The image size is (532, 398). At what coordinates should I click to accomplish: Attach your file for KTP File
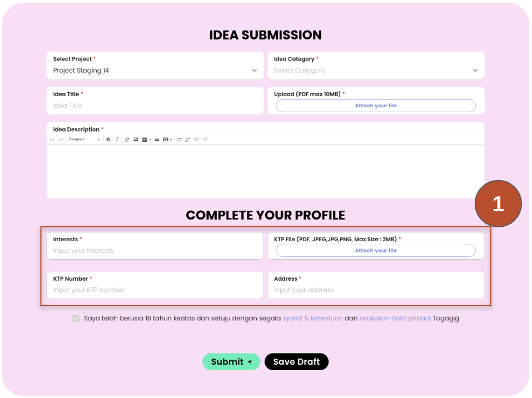(376, 251)
